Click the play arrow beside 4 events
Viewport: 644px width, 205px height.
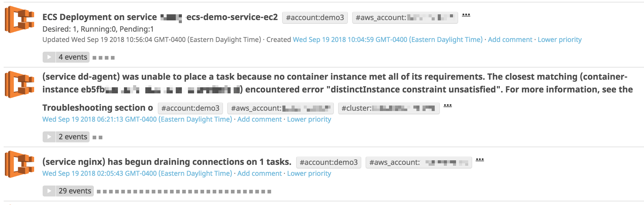click(49, 57)
